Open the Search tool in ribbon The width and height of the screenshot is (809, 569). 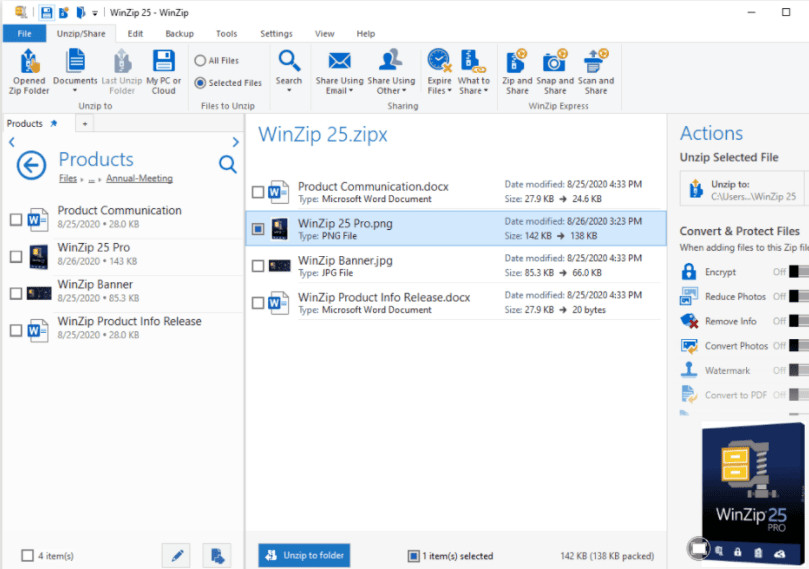pyautogui.click(x=289, y=61)
